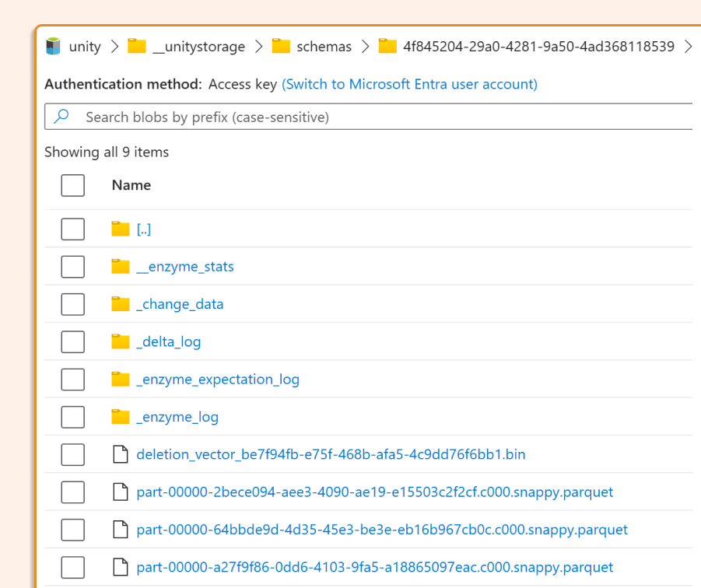Viewport: 701px width, 588px height.
Task: Click the folder icon next to __enzyme_stats
Action: coord(121,266)
